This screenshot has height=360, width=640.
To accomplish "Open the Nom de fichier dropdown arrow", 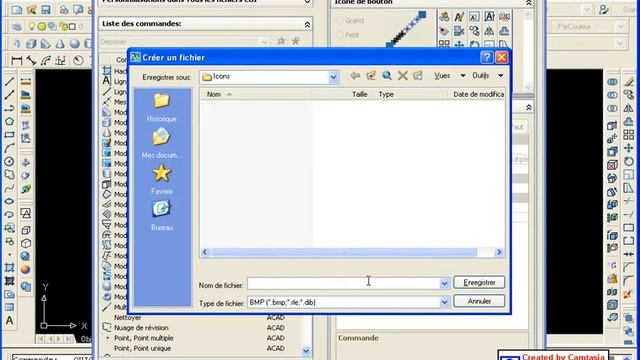I will pyautogui.click(x=444, y=283).
